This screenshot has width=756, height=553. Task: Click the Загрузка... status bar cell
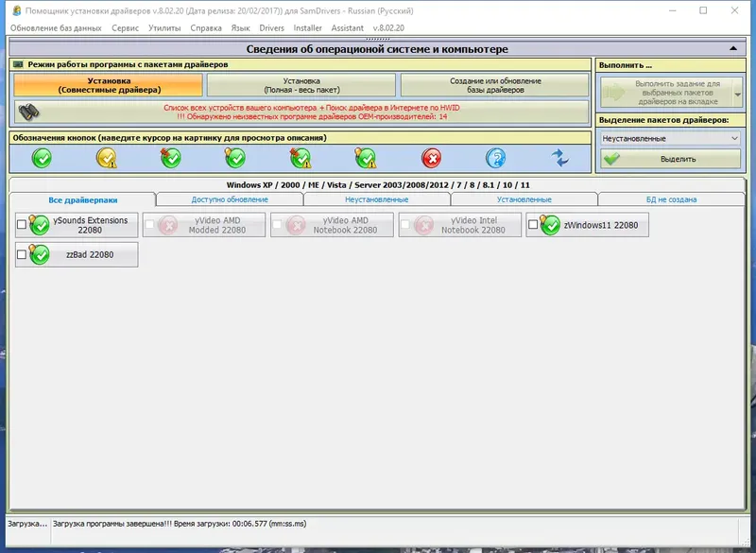[x=27, y=524]
